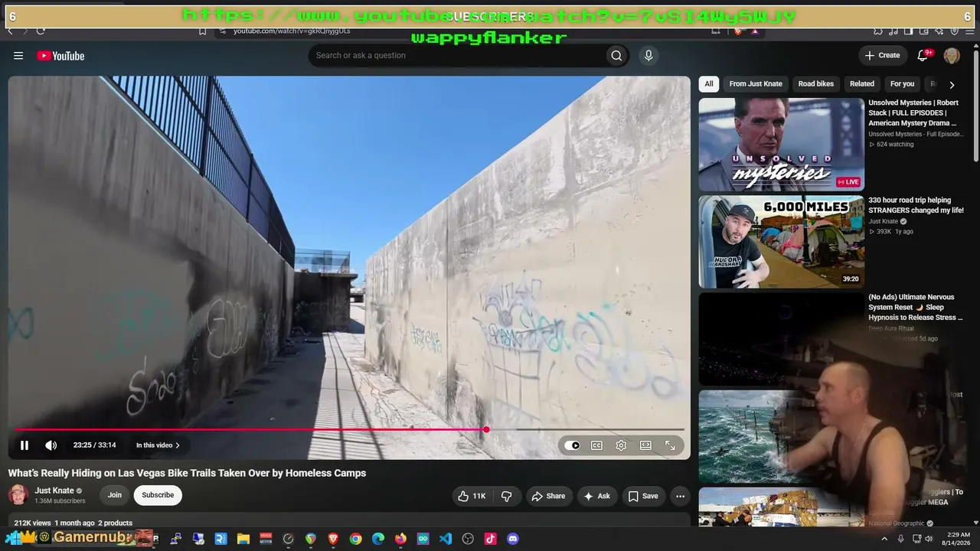
Task: Like the video with 11K likes
Action: tap(472, 496)
